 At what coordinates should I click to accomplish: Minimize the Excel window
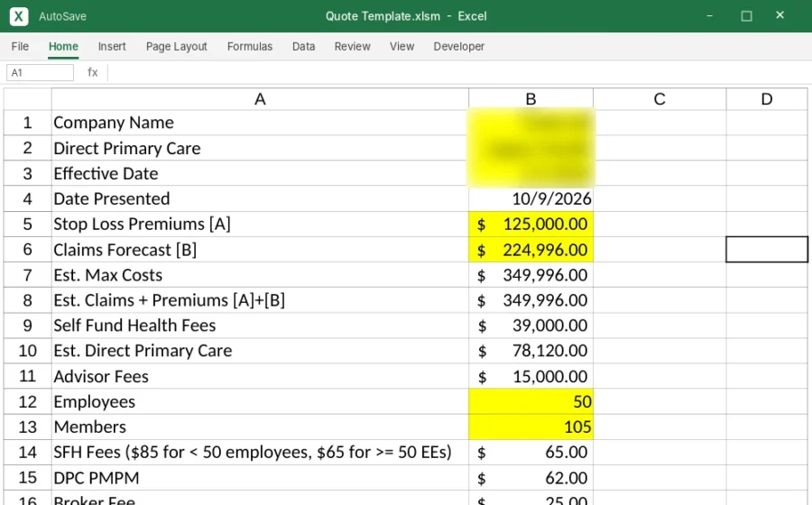tap(709, 16)
